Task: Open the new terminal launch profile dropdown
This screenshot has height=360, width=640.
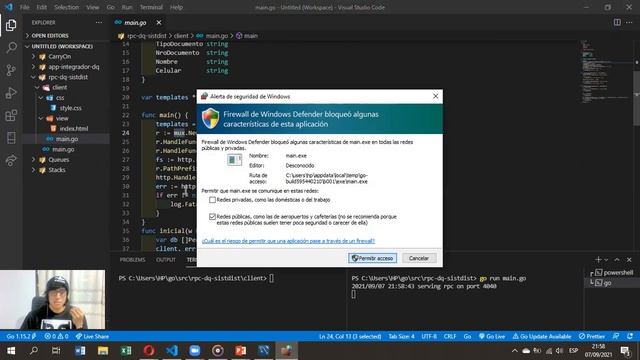Action: (x=606, y=260)
